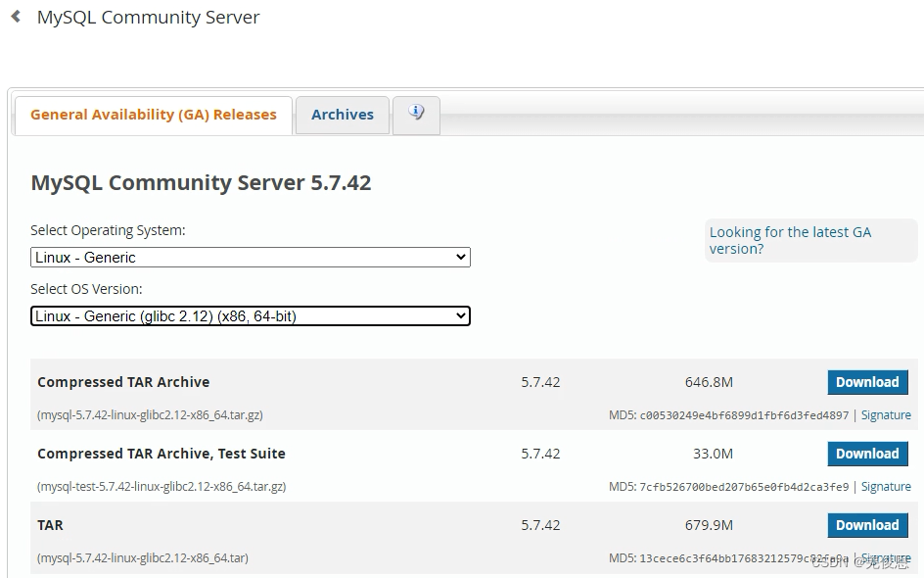Click the MySQL Community Server 5.7.42 heading

click(x=201, y=183)
